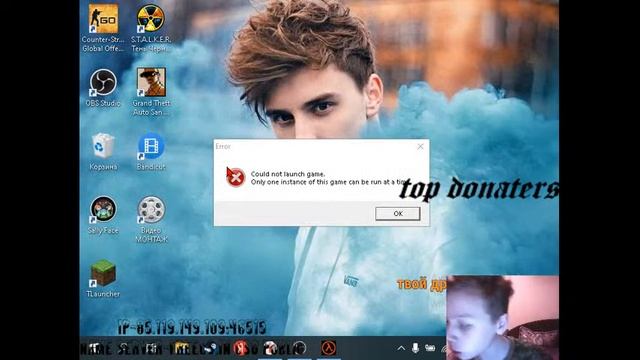
Task: Open the Bandicut desktop shortcut
Action: (x=151, y=151)
